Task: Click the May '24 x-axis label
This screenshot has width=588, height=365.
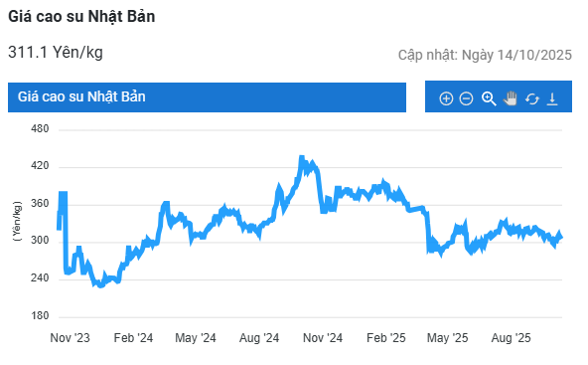Action: (196, 338)
